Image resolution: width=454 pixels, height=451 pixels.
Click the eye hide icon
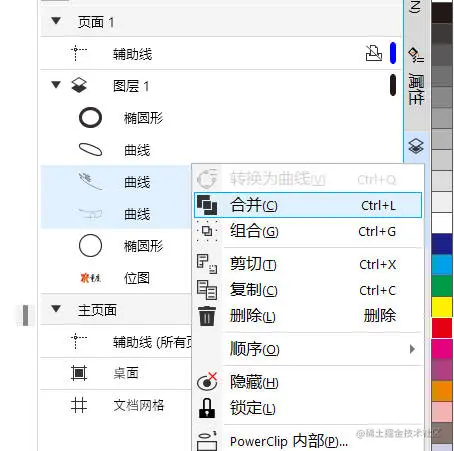[x=207, y=382]
